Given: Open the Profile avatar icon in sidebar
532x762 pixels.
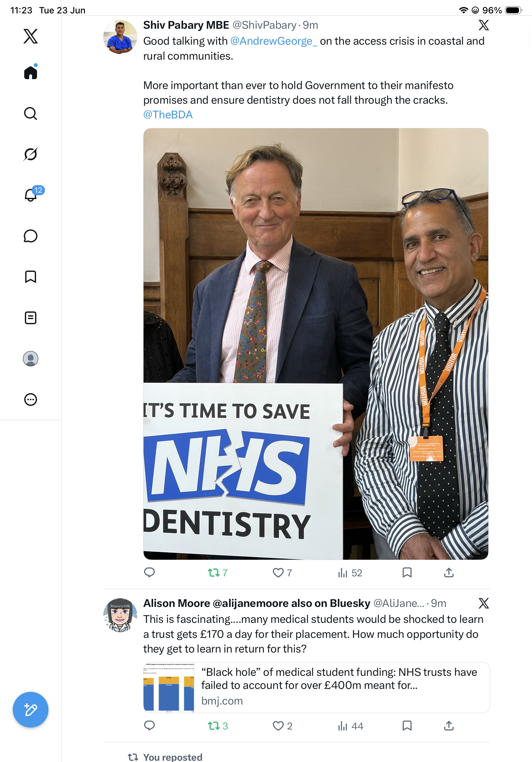Looking at the screenshot, I should tap(31, 359).
